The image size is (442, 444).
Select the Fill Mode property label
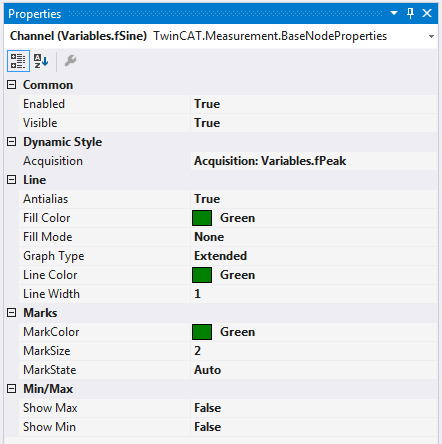pos(47,237)
